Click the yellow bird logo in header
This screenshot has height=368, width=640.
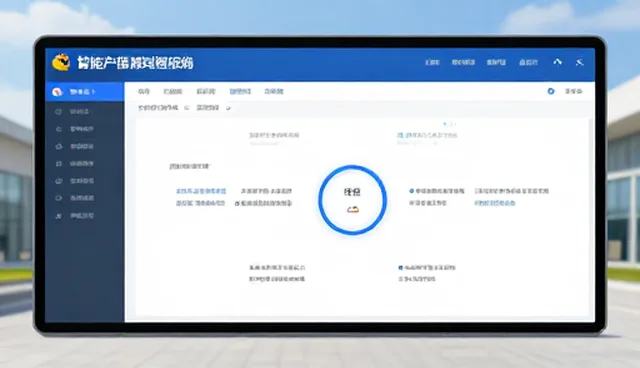[61, 62]
